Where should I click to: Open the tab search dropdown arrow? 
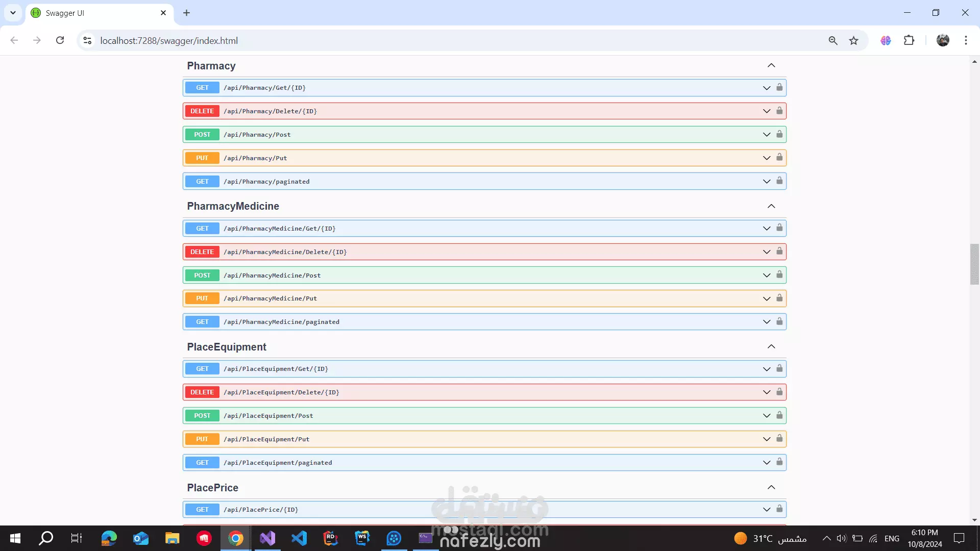coord(13,13)
